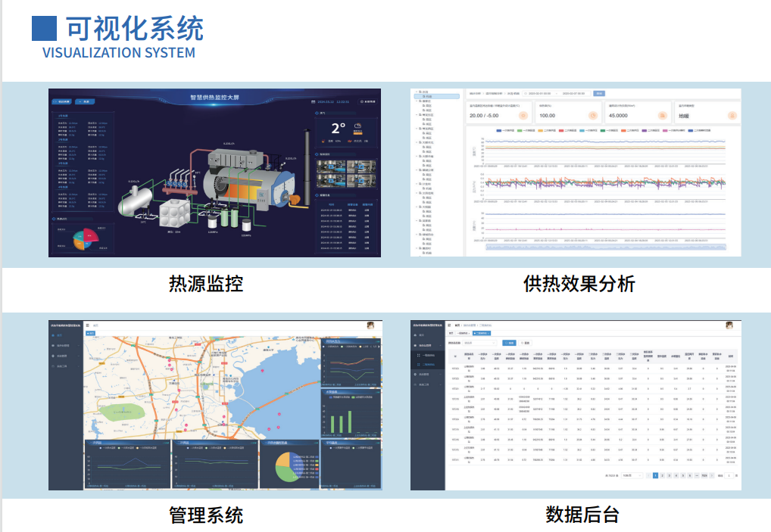
Task: Click the orange pie icon on 100.00 card
Action: [x=592, y=115]
